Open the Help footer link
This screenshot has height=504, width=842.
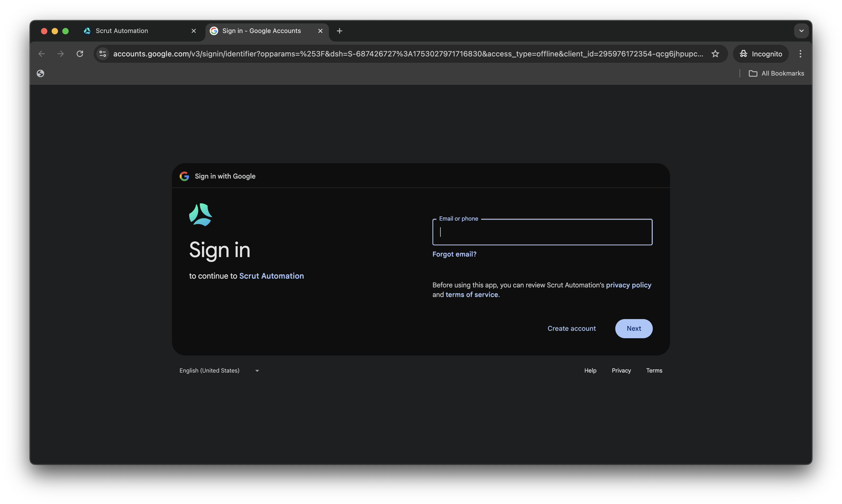click(590, 370)
